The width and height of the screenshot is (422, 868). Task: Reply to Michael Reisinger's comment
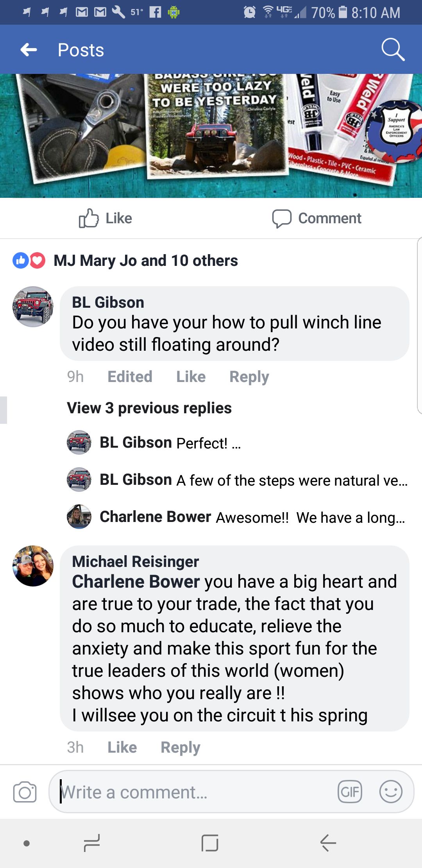[180, 747]
